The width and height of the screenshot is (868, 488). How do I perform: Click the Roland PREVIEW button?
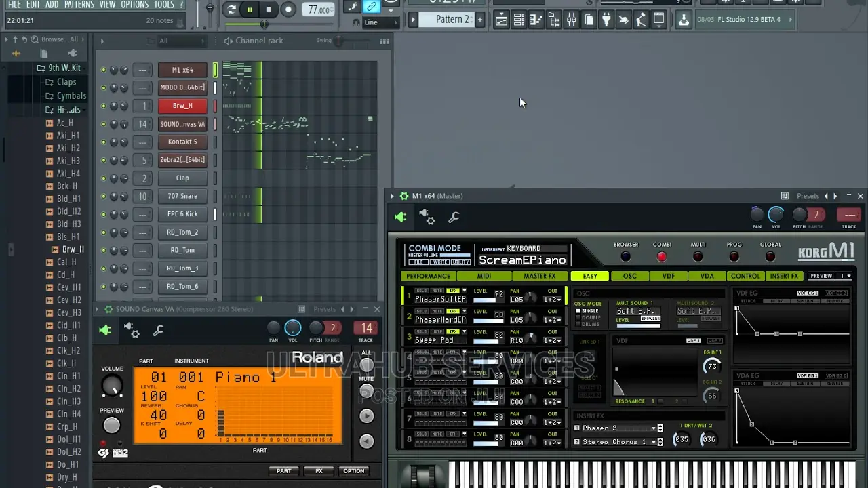[x=112, y=425]
